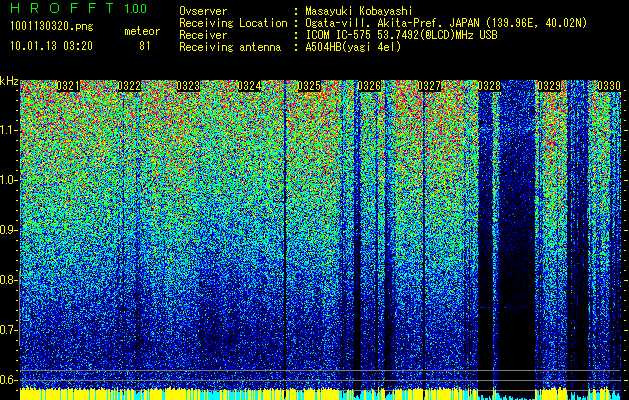Viewport: 629px width, 400px height.
Task: Click the 0.7 frequency axis label
Action: coord(8,330)
